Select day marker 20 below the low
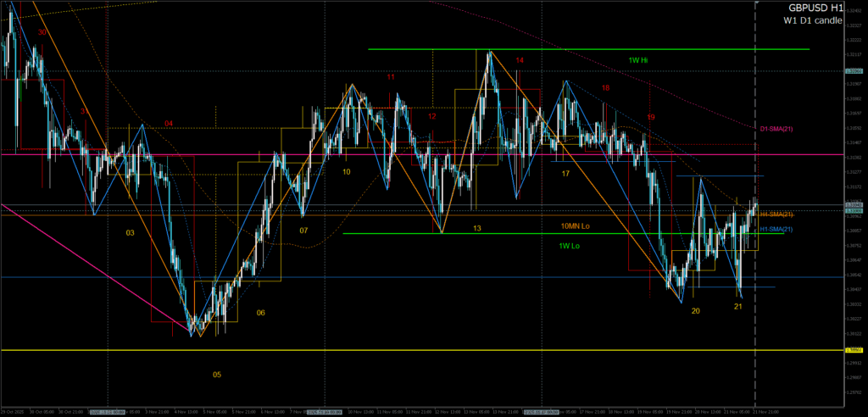This screenshot has height=417, width=868. (x=695, y=311)
